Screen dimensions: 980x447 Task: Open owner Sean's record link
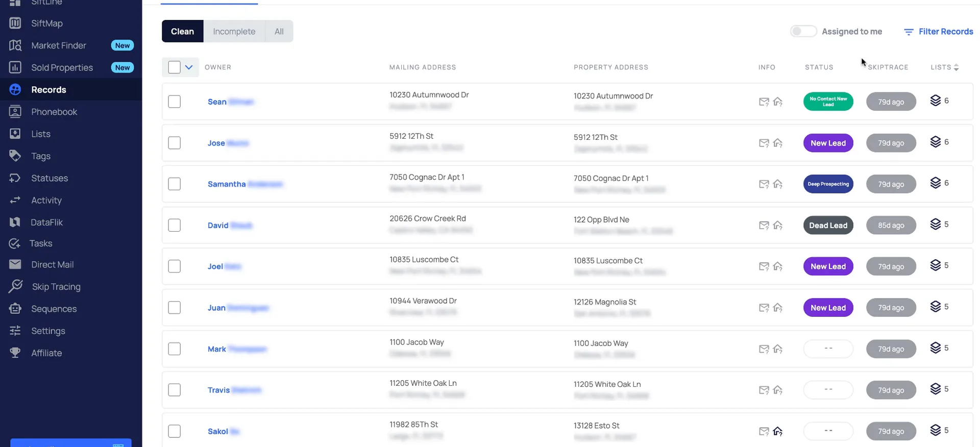[230, 102]
